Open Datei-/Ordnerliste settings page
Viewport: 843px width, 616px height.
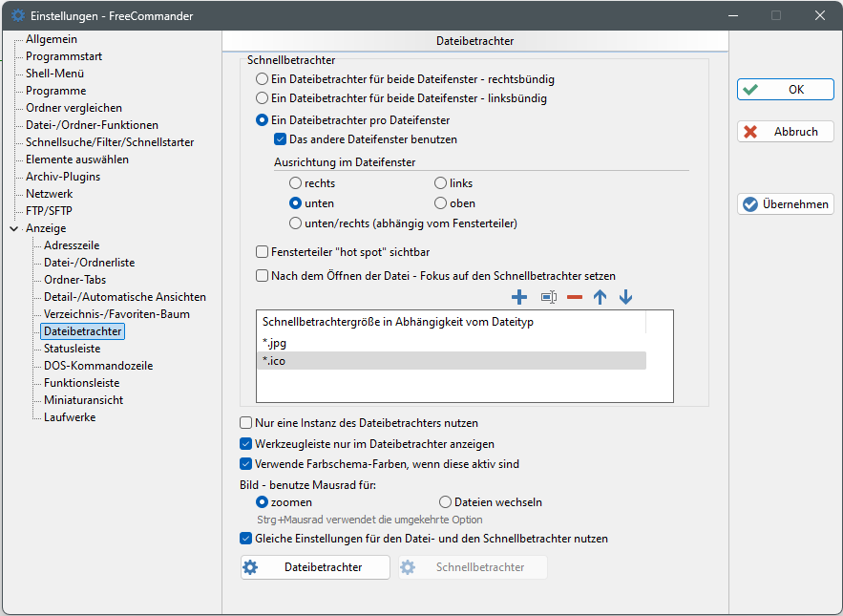(x=89, y=263)
